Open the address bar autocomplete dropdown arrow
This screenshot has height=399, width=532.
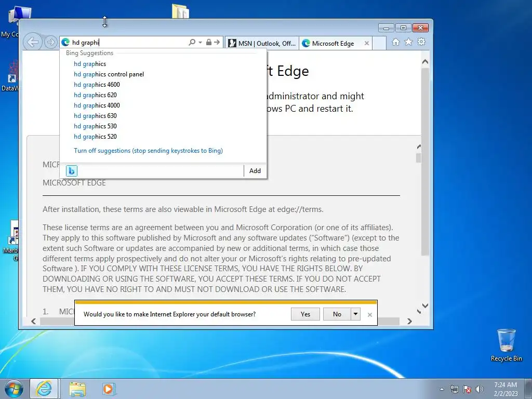200,43
